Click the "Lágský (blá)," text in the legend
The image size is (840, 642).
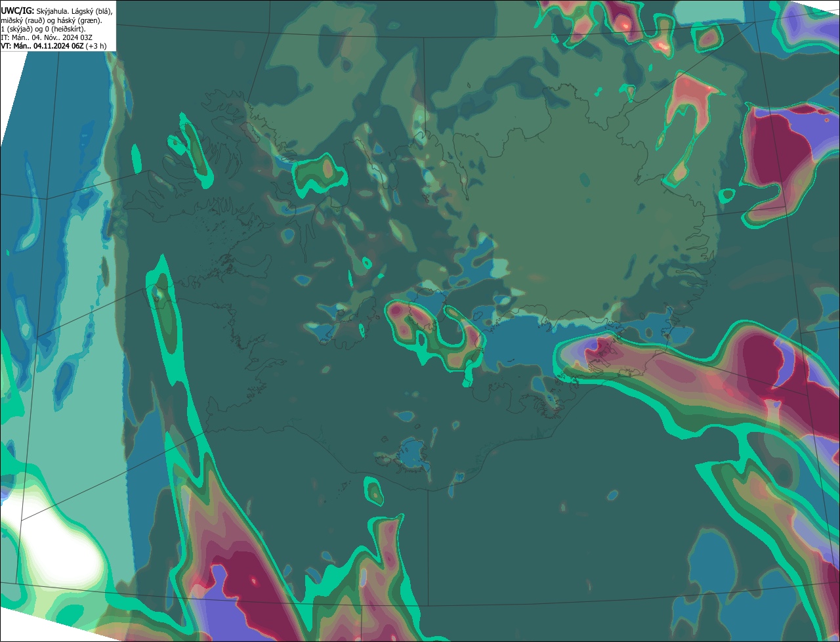[92, 11]
